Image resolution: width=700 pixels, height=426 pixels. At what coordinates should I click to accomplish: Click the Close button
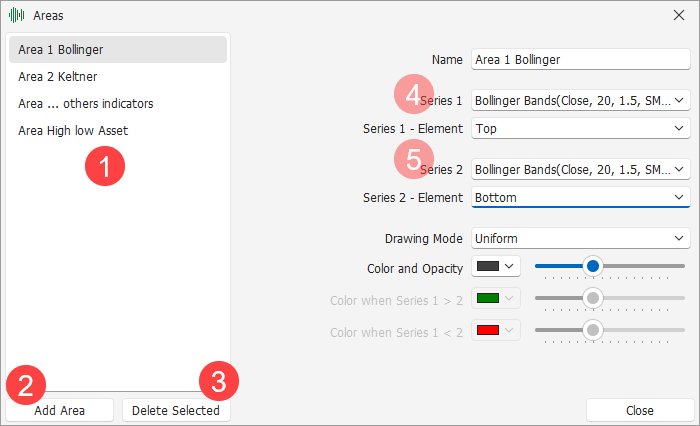[x=640, y=410]
